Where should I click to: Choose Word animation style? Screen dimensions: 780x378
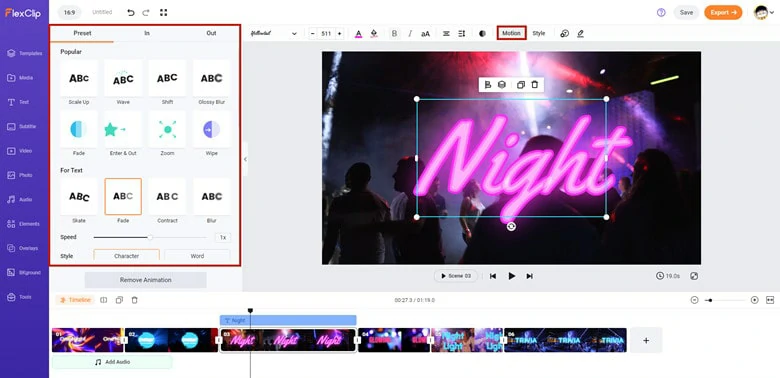(x=197, y=256)
